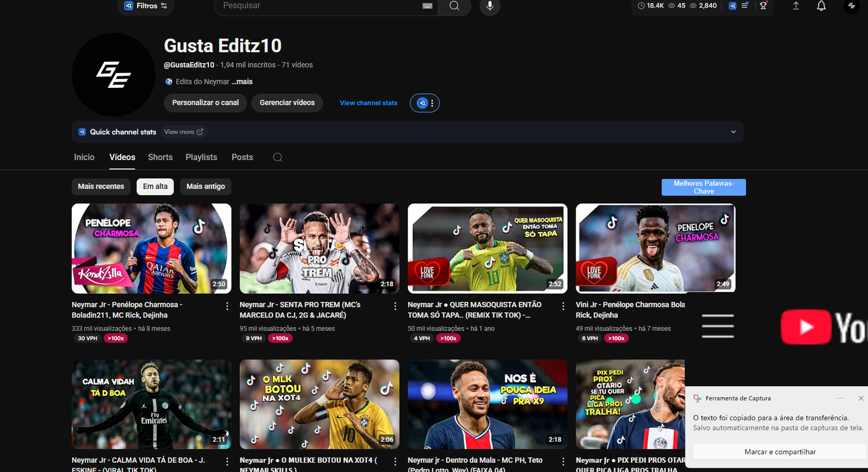Expand channel description with '...mais'
Image resolution: width=868 pixels, height=472 pixels.
(x=242, y=82)
